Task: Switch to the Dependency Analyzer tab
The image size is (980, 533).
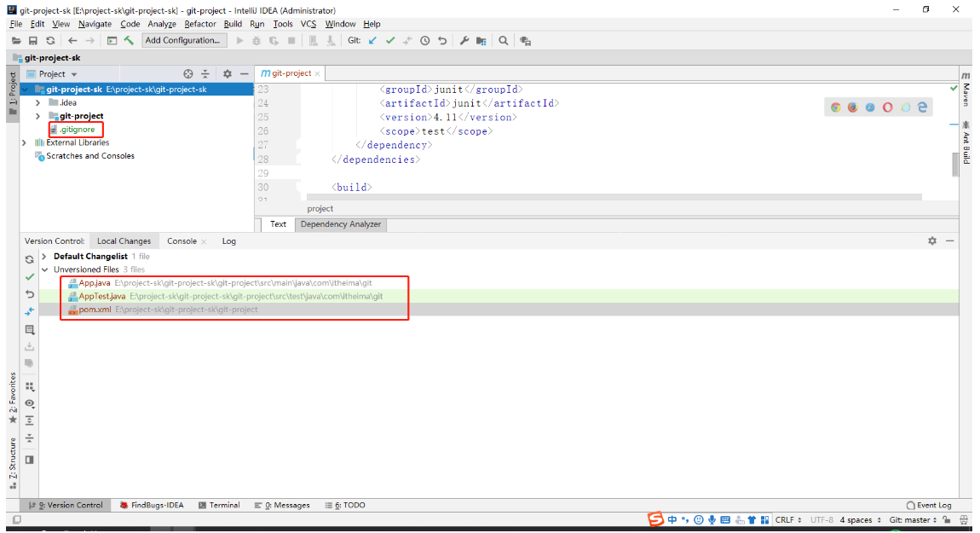Action: [341, 224]
